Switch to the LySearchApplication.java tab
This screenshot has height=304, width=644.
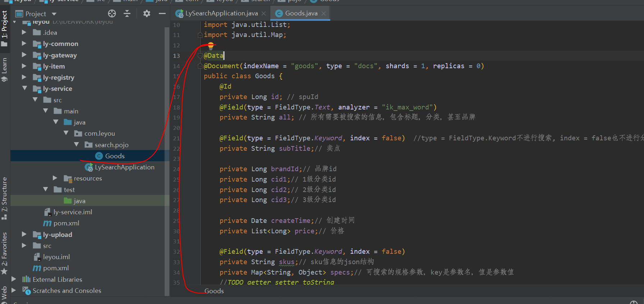coord(221,13)
